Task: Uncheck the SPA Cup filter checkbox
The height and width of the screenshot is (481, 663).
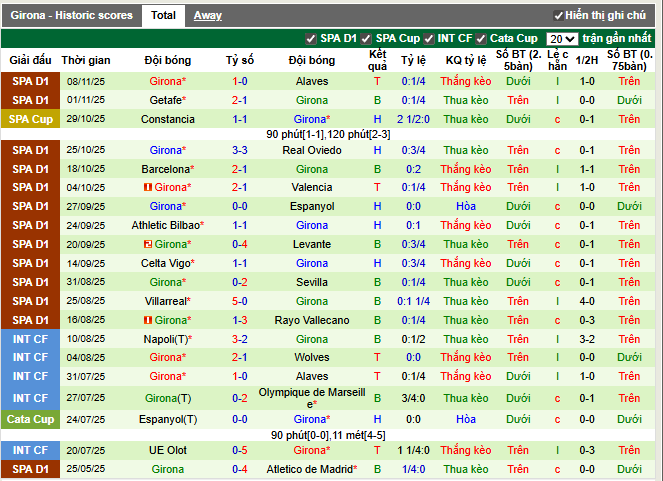Action: (x=366, y=39)
